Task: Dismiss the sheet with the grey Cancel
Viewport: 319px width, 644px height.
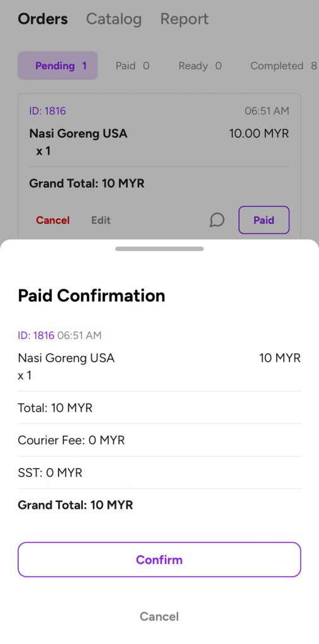Action: click(160, 616)
